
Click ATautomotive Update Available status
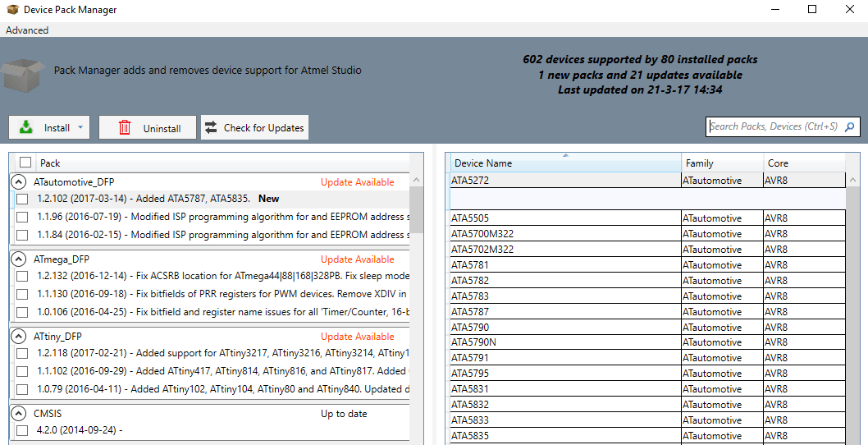[358, 181]
